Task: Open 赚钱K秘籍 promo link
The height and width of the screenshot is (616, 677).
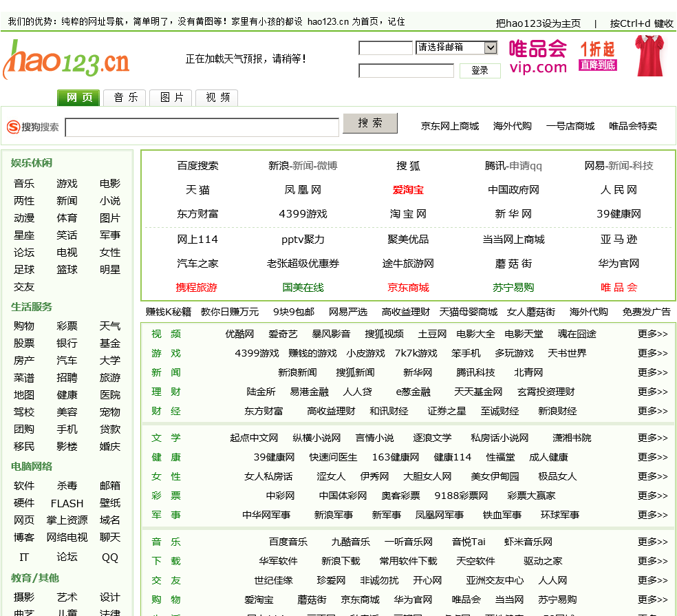Action: (x=169, y=312)
